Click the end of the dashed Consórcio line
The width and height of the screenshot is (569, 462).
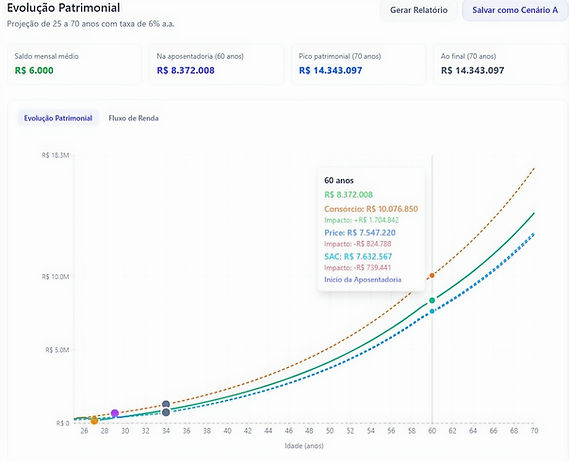[x=534, y=169]
